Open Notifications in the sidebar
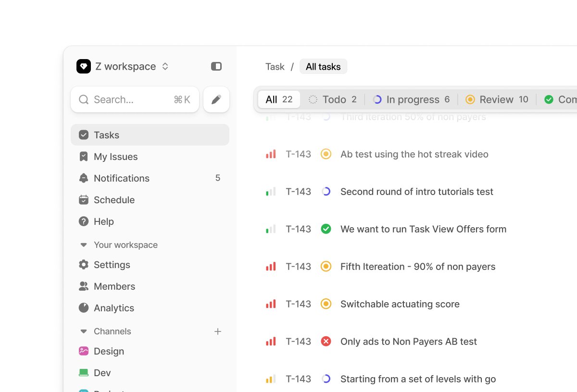577x392 pixels. (x=150, y=178)
